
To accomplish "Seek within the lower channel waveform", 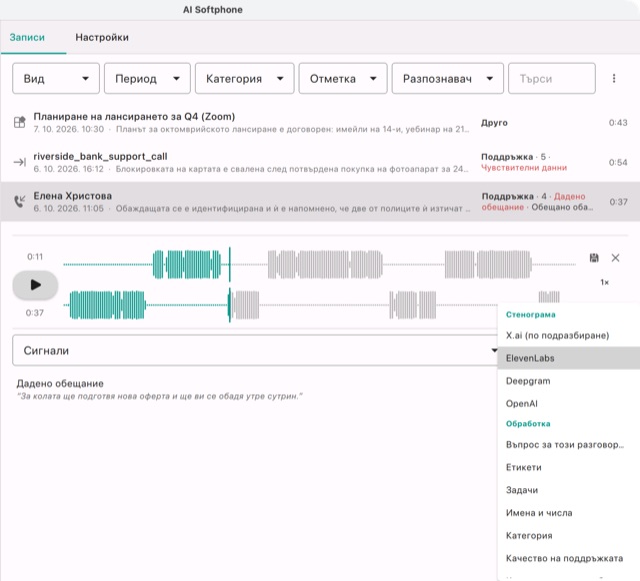I will click(312, 305).
